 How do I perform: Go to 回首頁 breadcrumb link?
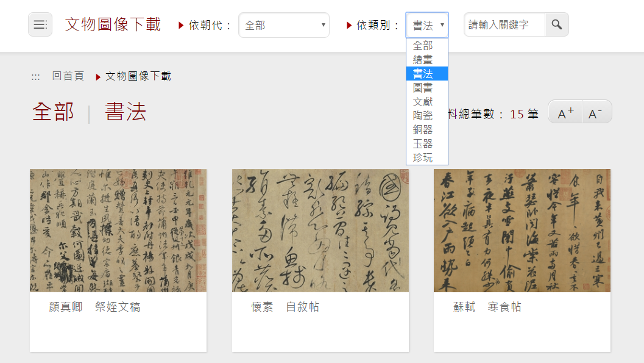68,76
